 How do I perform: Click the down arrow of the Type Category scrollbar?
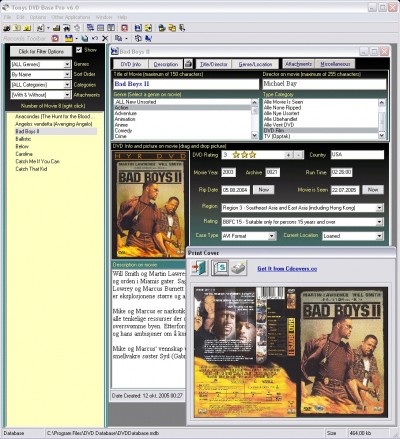click(x=381, y=136)
